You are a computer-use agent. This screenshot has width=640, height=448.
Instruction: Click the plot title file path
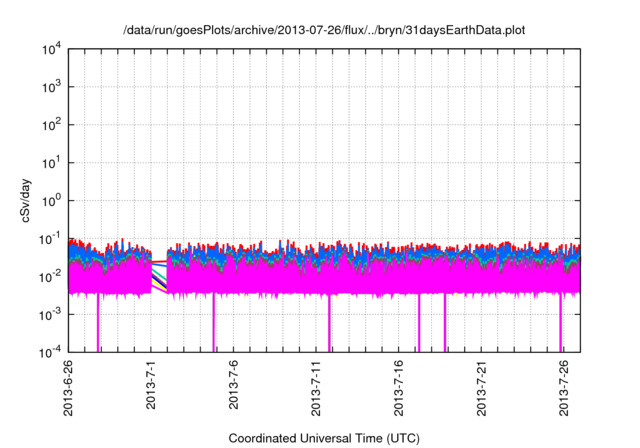click(x=324, y=30)
